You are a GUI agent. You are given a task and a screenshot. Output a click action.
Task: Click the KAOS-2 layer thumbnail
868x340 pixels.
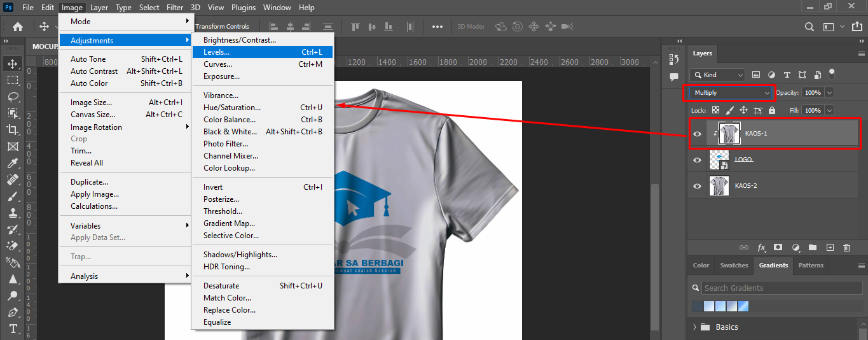(719, 186)
